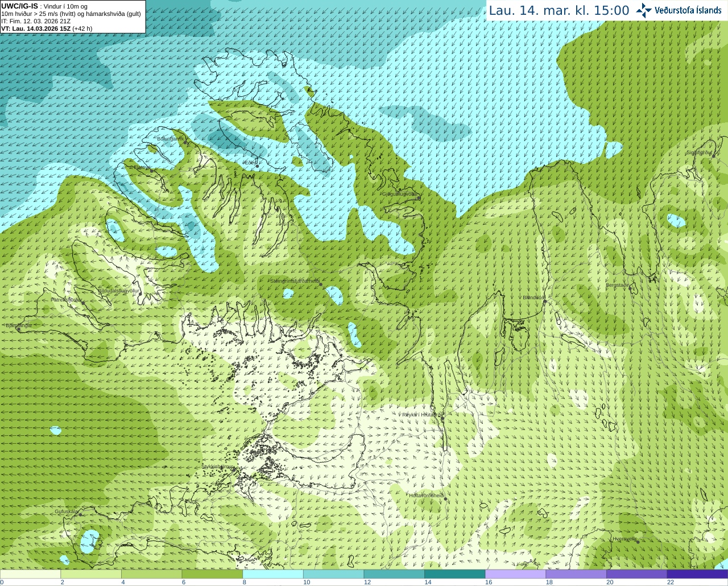Select the dark indigo swatch above 22
728x586 pixels.
697,574
